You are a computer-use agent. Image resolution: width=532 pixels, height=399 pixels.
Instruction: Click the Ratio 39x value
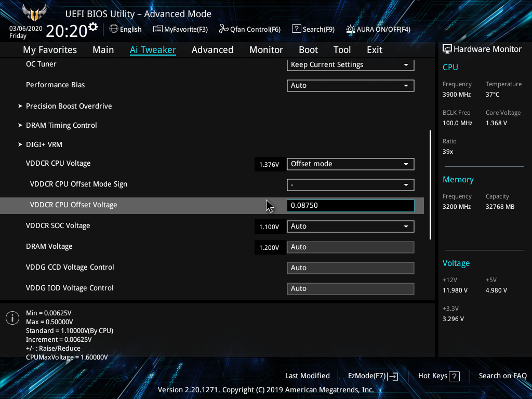[x=448, y=151]
